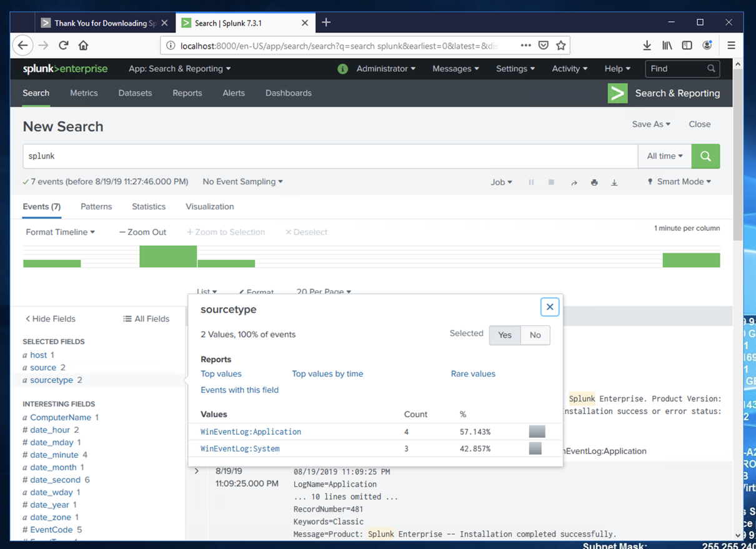Open the Smart Mode dropdown
756x549 pixels.
pyautogui.click(x=679, y=182)
